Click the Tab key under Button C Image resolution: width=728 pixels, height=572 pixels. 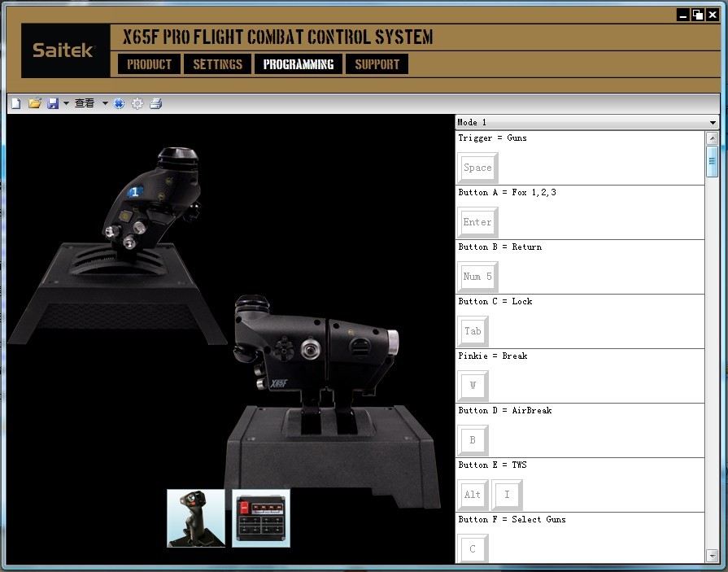tap(473, 331)
